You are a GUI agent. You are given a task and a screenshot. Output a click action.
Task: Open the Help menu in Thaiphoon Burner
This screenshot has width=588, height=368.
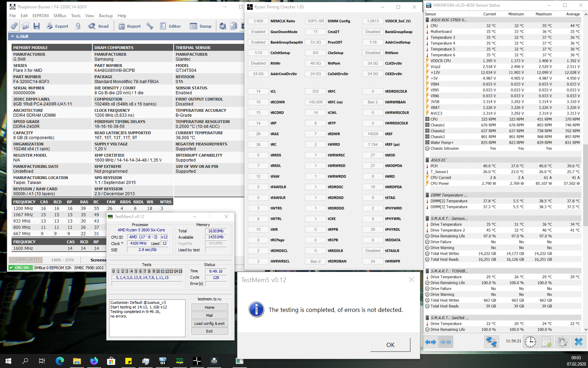click(122, 16)
